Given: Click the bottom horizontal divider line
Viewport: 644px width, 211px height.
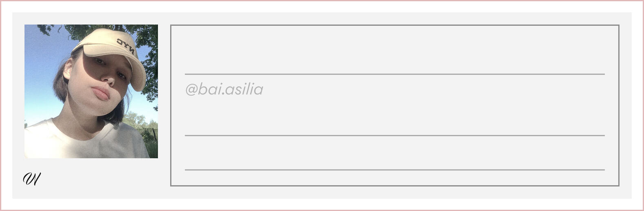Looking at the screenshot, I should click(394, 170).
